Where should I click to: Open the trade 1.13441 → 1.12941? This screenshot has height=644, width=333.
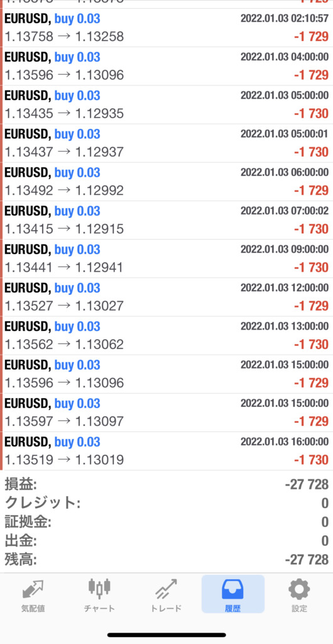166,258
